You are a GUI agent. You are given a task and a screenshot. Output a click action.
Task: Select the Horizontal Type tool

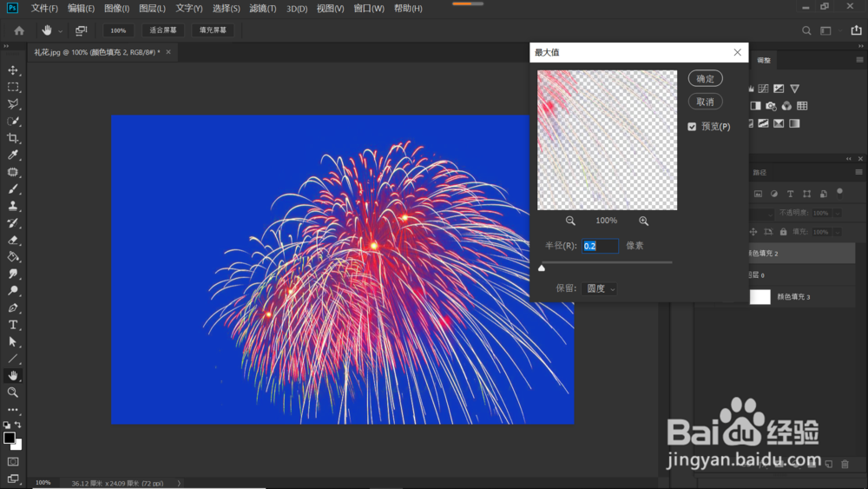pyautogui.click(x=13, y=325)
